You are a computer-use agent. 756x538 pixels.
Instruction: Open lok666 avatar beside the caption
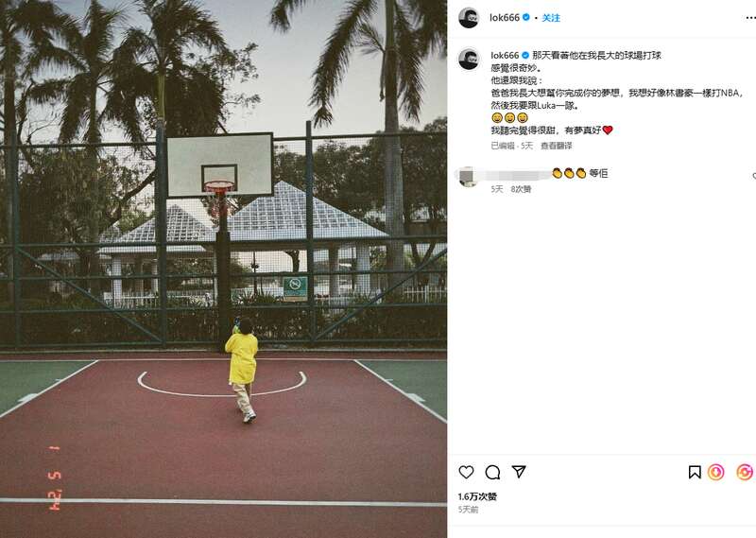click(468, 59)
